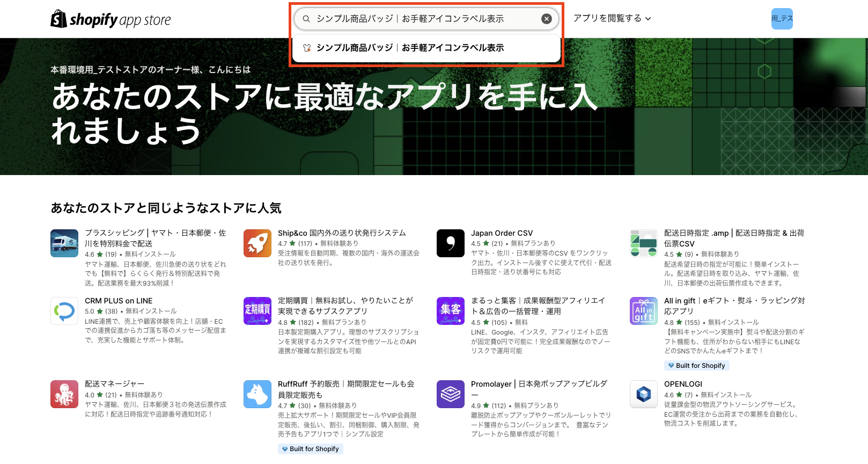
Task: Open the CRM PLUS on LINE icon
Action: (64, 311)
